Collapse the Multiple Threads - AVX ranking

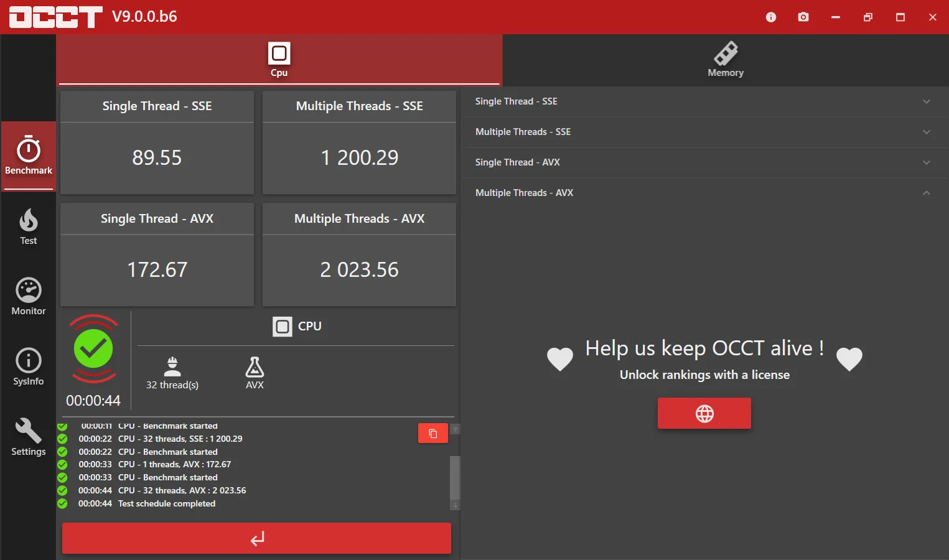pos(704,193)
